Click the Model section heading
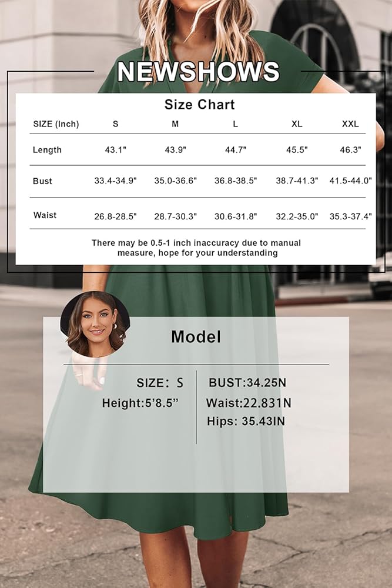The image size is (392, 588). pos(196,337)
